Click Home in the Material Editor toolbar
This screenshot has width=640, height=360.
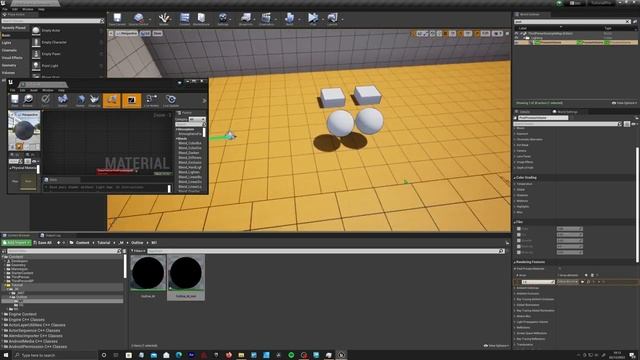click(x=80, y=100)
